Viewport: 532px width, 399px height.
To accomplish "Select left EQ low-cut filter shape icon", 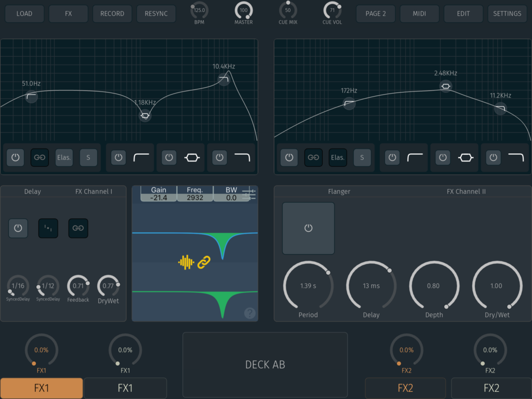I will pos(141,157).
